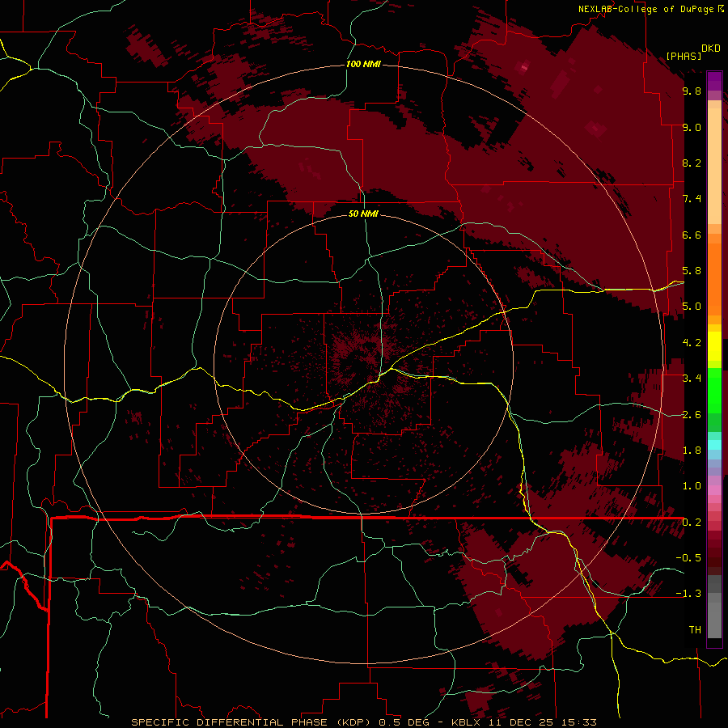The width and height of the screenshot is (728, 728).
Task: Click the 9.8 value on the scale
Action: (x=692, y=91)
